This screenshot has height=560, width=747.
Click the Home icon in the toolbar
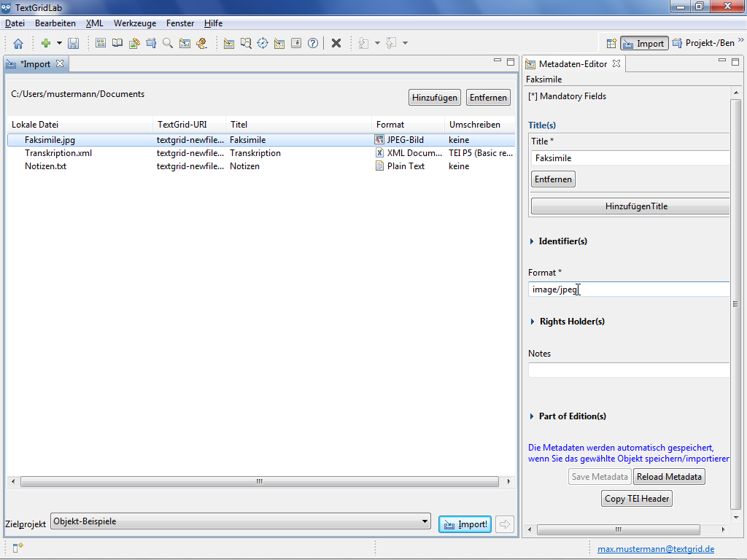(x=18, y=44)
